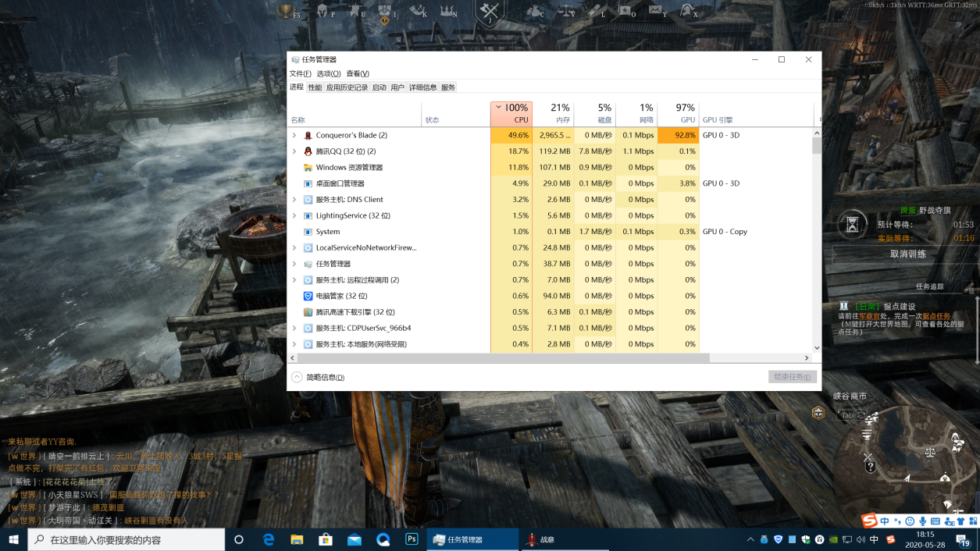Open the crossed axes emblem labeled J

(490, 11)
